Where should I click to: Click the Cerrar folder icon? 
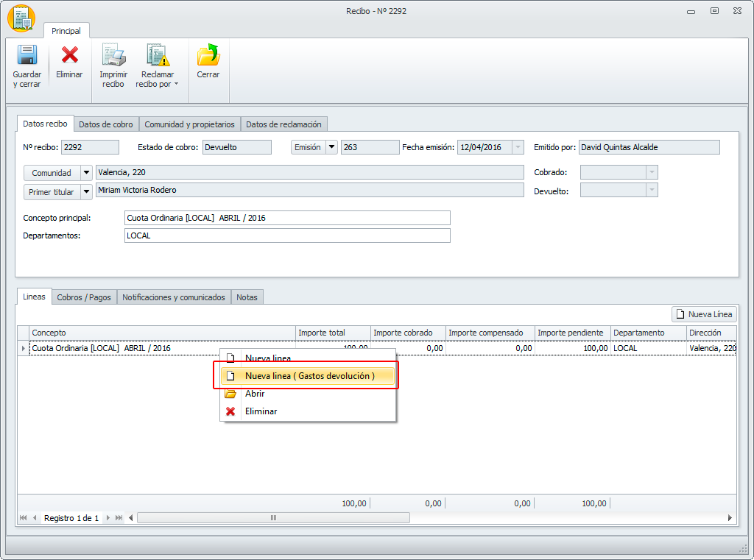(208, 54)
